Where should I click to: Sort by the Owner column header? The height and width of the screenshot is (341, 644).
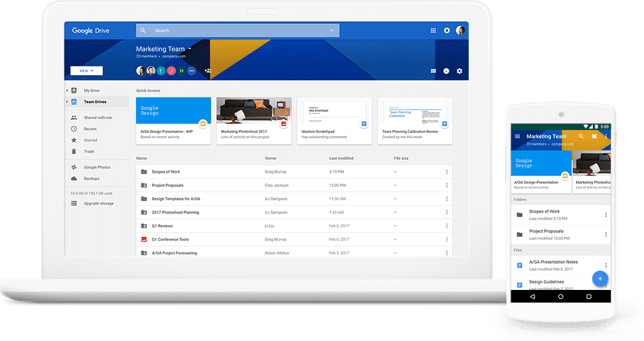271,158
